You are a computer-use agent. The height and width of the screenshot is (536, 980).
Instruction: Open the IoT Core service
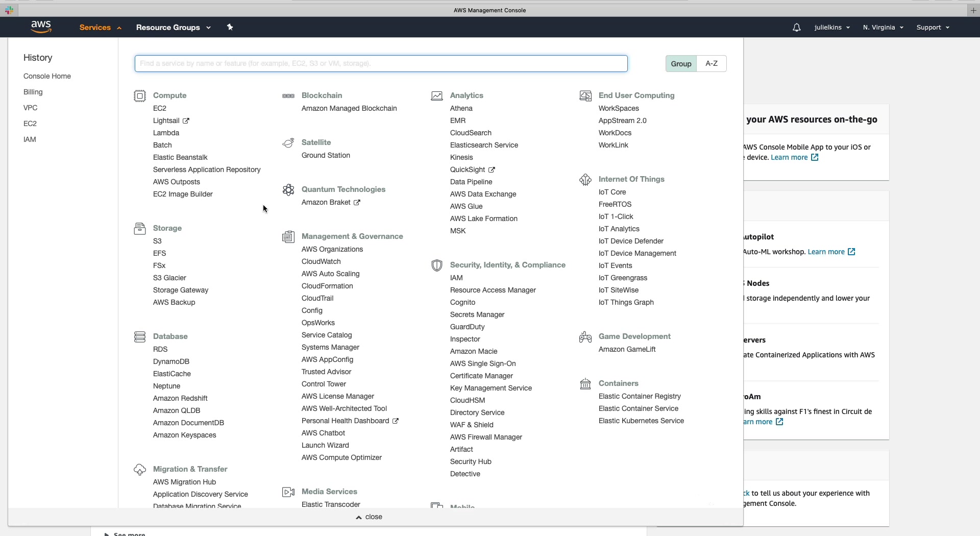tap(612, 192)
